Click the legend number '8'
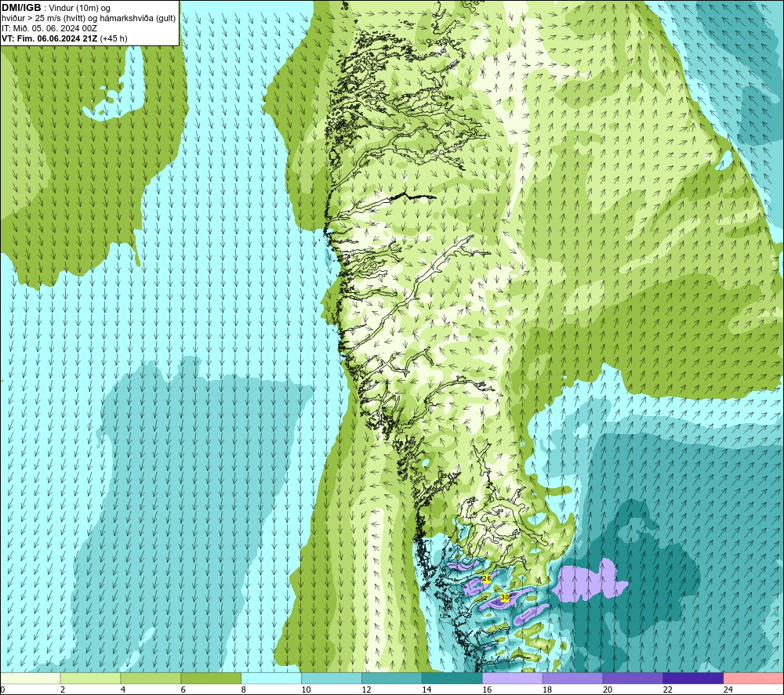This screenshot has height=695, width=784. (244, 690)
